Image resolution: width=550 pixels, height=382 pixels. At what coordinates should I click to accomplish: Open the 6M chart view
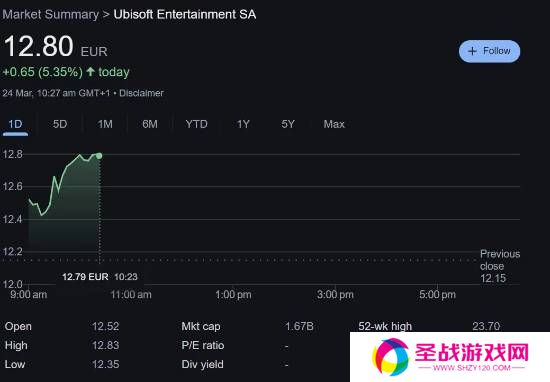tap(150, 124)
